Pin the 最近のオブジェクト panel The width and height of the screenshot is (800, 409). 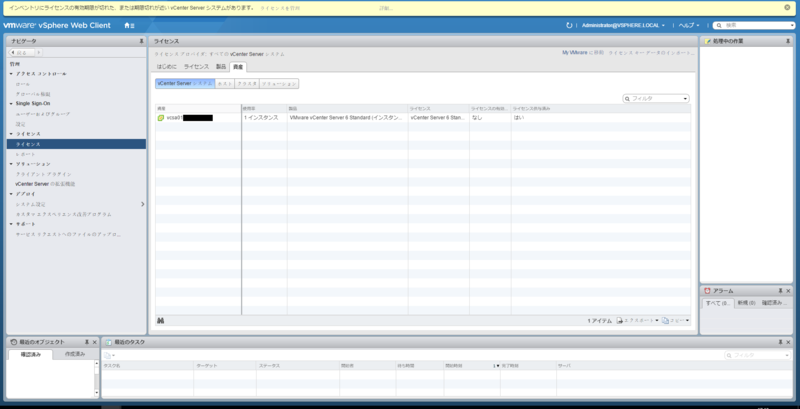(87, 342)
